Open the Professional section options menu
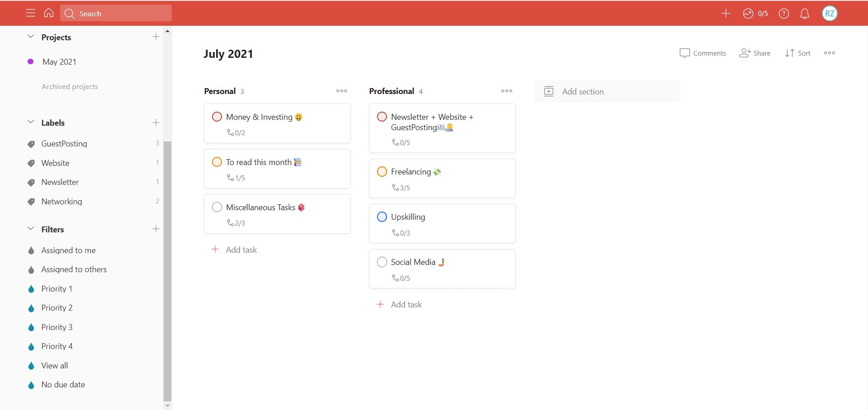The width and height of the screenshot is (868, 410). point(507,91)
